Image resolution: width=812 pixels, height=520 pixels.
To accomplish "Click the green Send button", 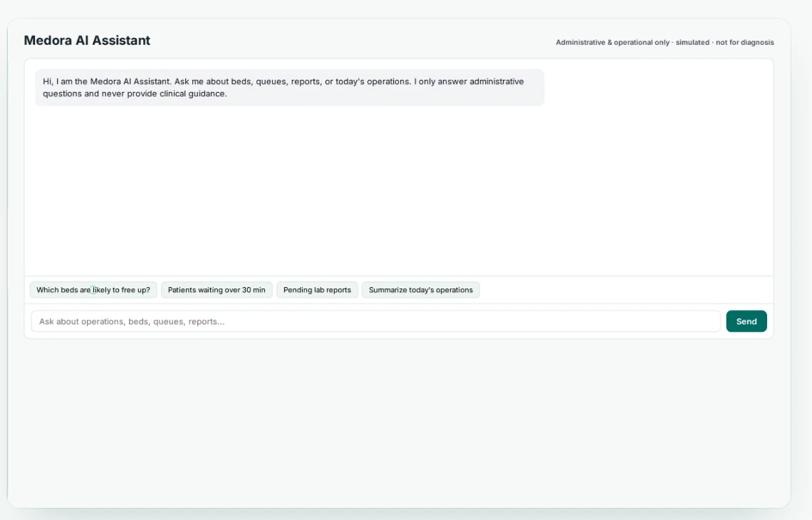I will pos(746,321).
